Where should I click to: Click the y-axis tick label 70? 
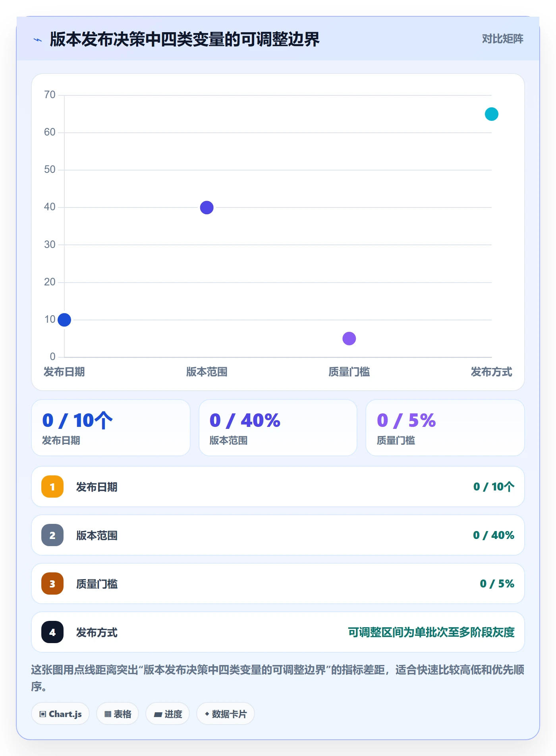pos(50,95)
